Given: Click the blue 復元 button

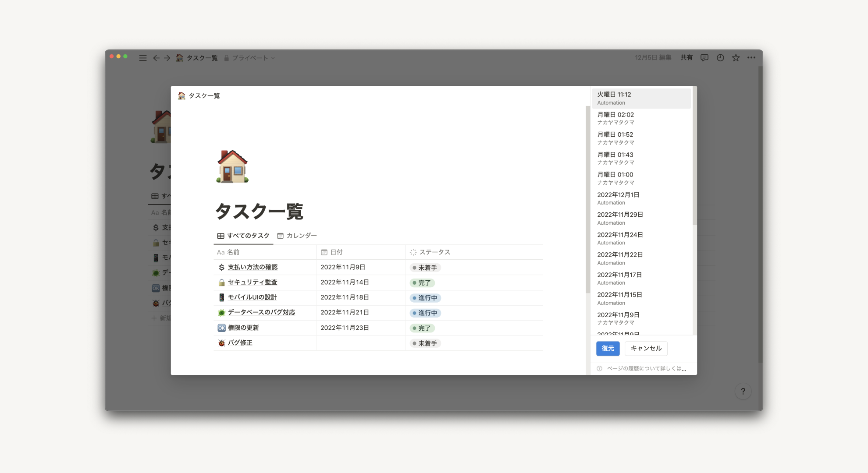Looking at the screenshot, I should (x=608, y=348).
